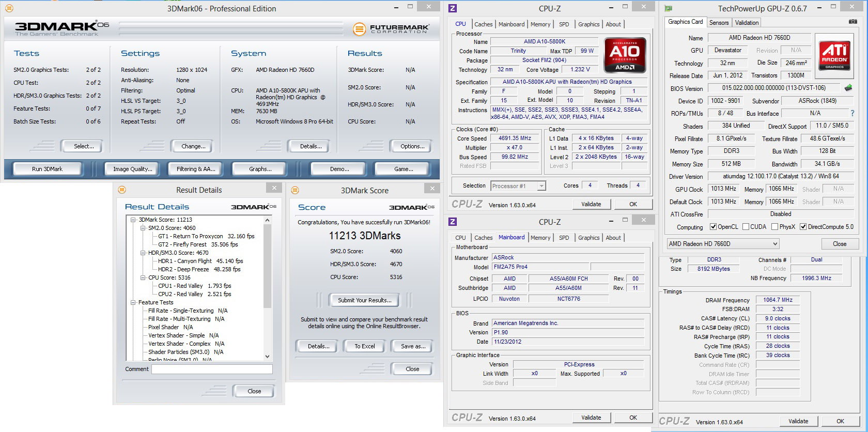Enable the PhysX checkbox
The height and width of the screenshot is (432, 868).
[x=774, y=226]
